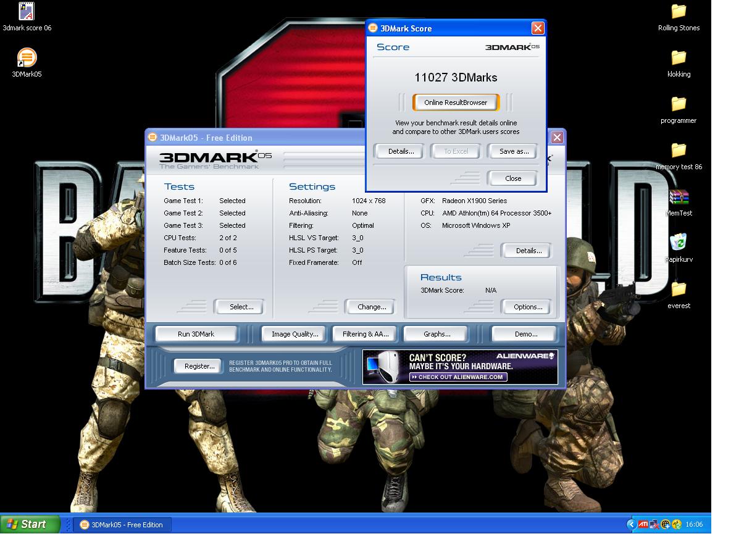Open the Windows Start menu

30,524
